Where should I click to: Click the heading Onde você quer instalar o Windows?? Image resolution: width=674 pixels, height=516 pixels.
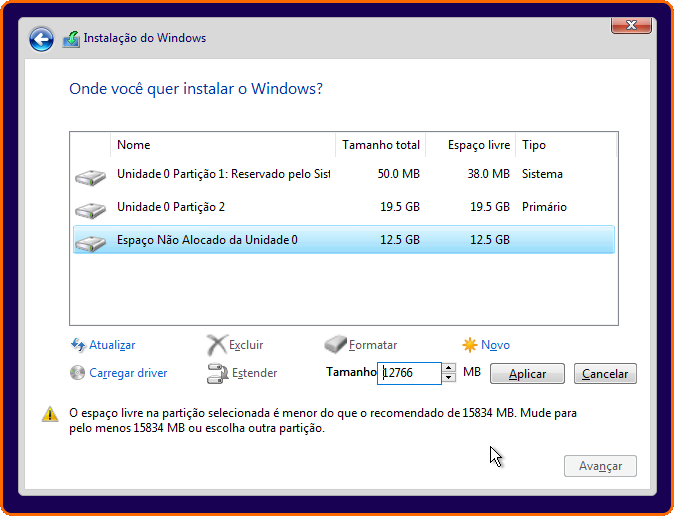(x=196, y=89)
